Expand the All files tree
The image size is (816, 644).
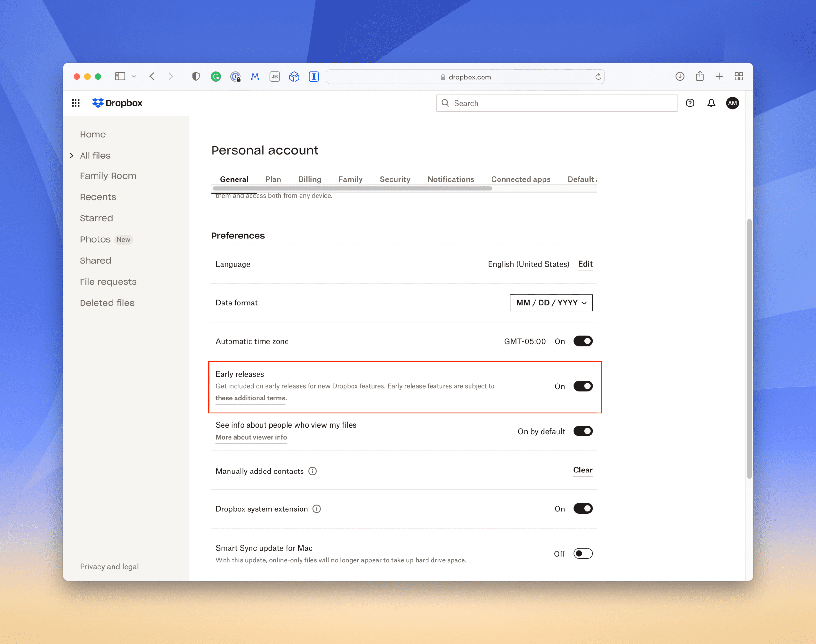72,156
